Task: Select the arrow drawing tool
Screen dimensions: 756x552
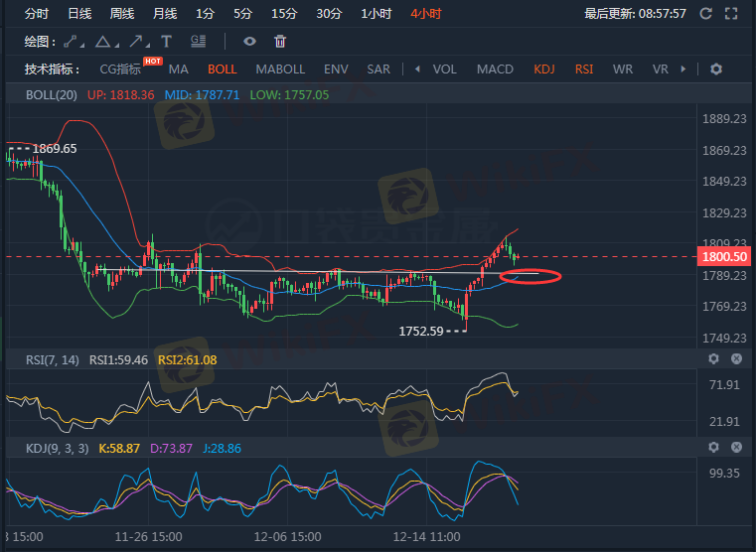Action: point(135,42)
